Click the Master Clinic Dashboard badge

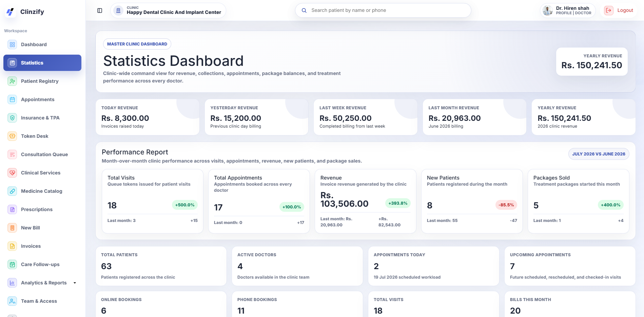[137, 44]
